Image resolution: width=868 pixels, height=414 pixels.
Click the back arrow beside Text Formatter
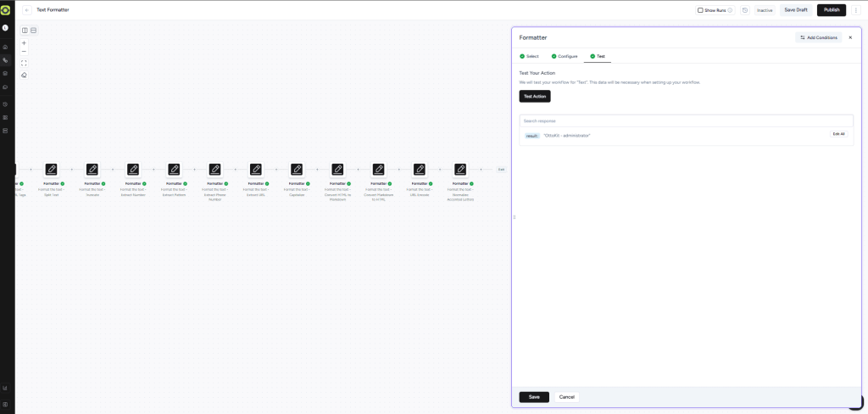27,10
